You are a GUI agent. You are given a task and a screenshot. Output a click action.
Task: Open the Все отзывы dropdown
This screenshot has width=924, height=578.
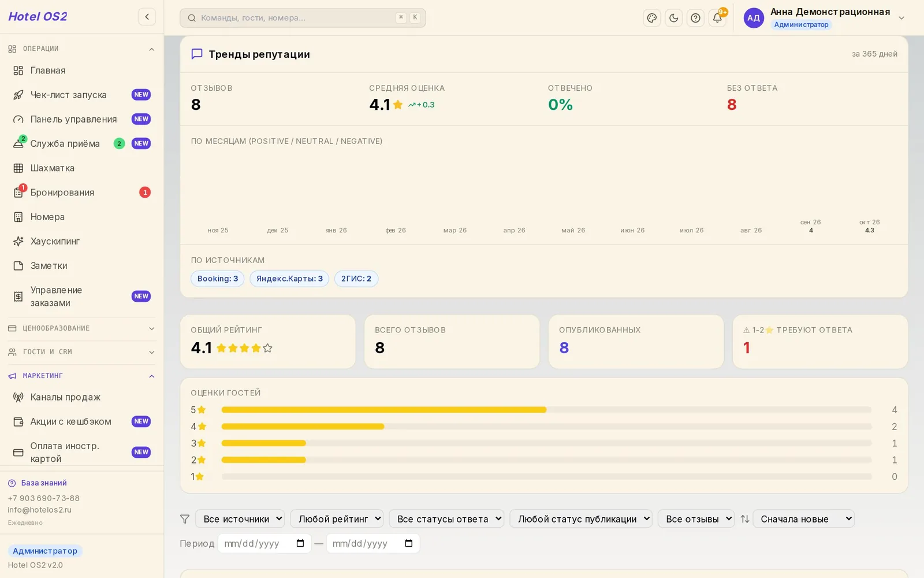coord(696,519)
